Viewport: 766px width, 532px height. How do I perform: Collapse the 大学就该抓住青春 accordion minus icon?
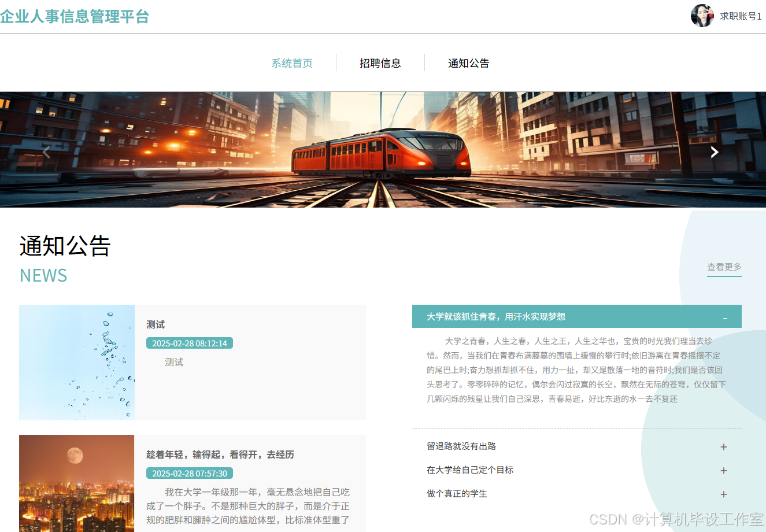coord(725,317)
